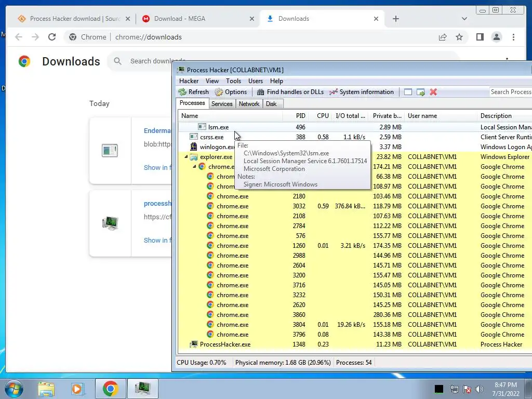
Task: Select chrome.exe row with PID 3860
Action: point(355,314)
